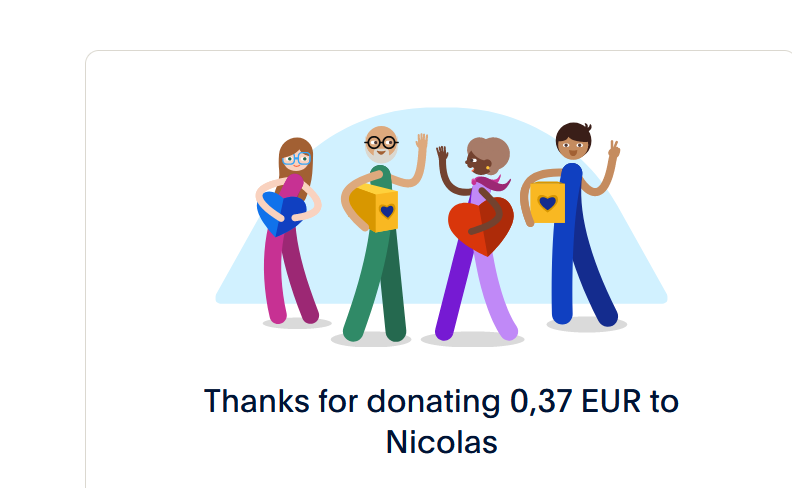Click the bald bearded man's face with round glasses
This screenshot has height=488, width=792.
(381, 144)
